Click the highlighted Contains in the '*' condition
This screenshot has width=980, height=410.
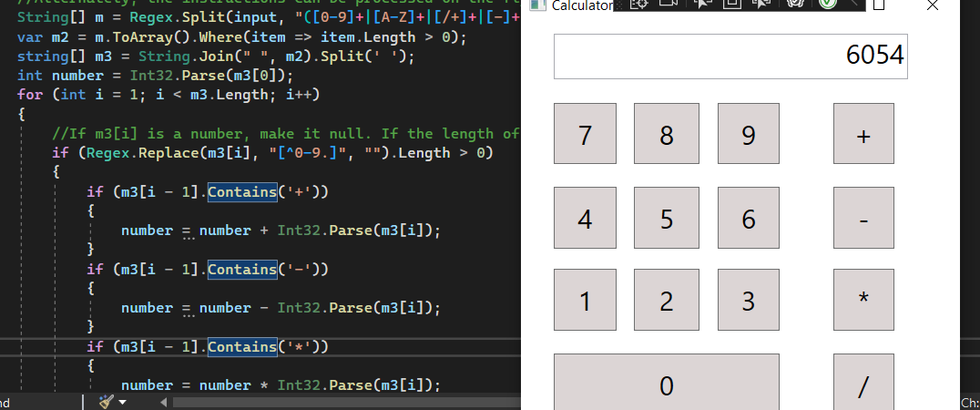click(242, 347)
